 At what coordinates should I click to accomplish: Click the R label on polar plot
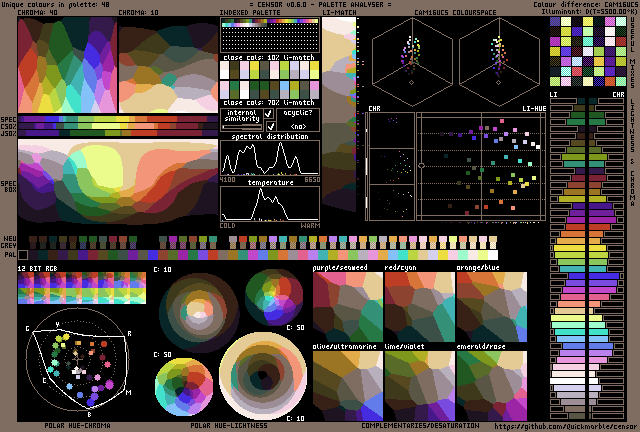pos(129,334)
